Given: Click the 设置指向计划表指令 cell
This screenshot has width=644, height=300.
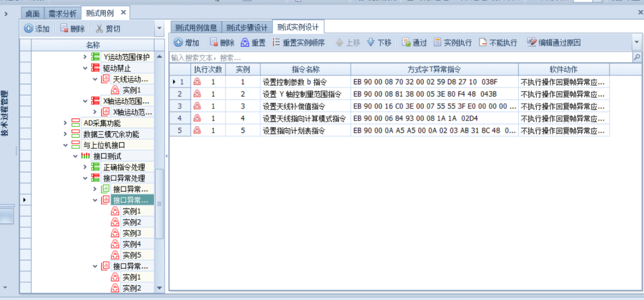Looking at the screenshot, I should coord(305,130).
